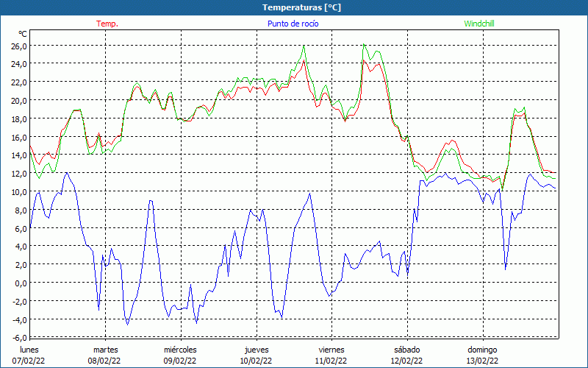The height and width of the screenshot is (368, 588).
Task: Click the -6,0 y-axis value
Action: (x=20, y=338)
